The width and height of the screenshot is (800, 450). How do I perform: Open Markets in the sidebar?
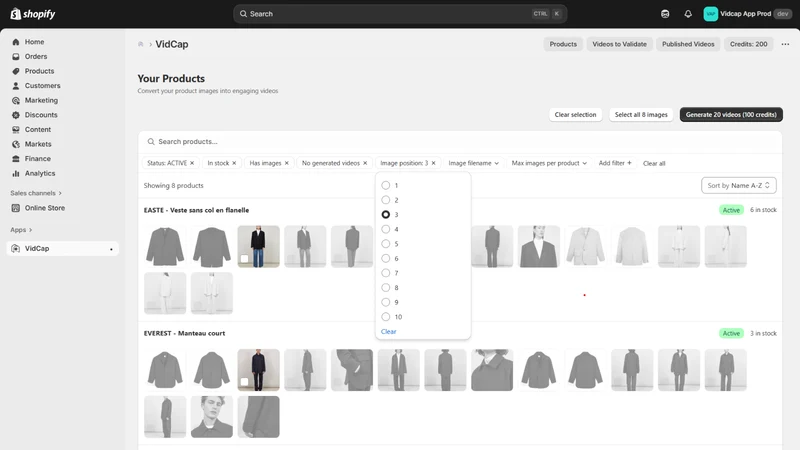pyautogui.click(x=38, y=144)
